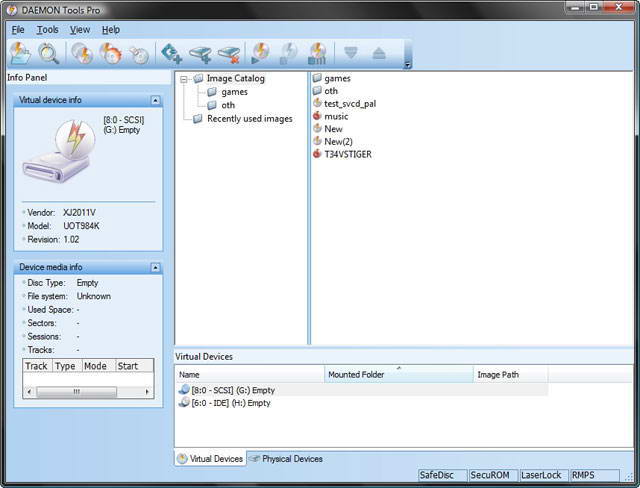Click the T34VSTIGER image icon
The height and width of the screenshot is (488, 640).
coord(317,154)
